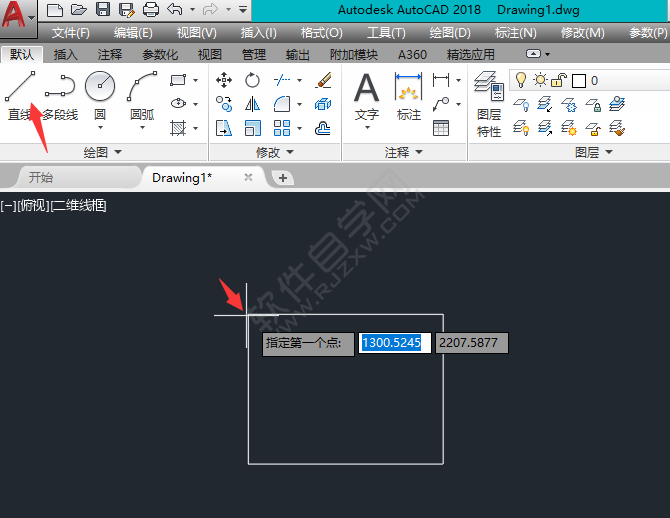Select the Polyline (多段线) tool
The height and width of the screenshot is (518, 670).
60,95
